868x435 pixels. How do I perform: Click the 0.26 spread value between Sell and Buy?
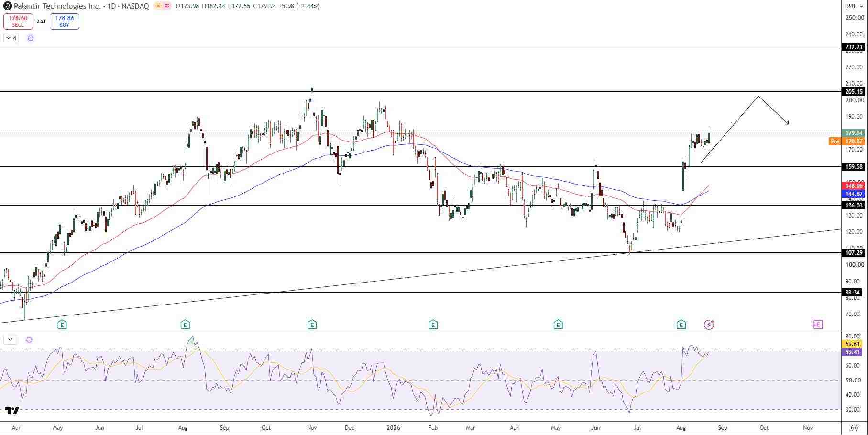tap(41, 22)
